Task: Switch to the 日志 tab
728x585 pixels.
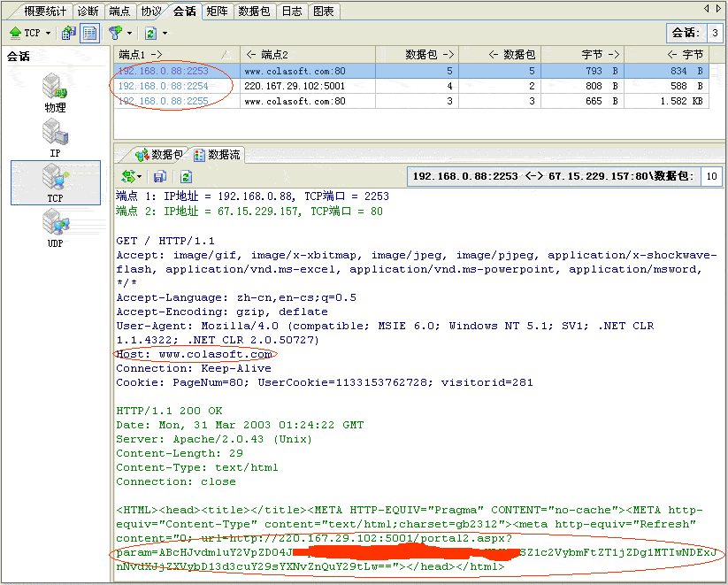Action: point(292,12)
